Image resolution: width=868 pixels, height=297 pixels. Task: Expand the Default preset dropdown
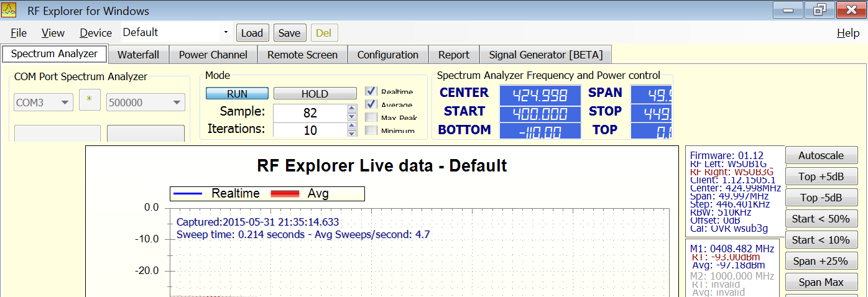point(225,32)
